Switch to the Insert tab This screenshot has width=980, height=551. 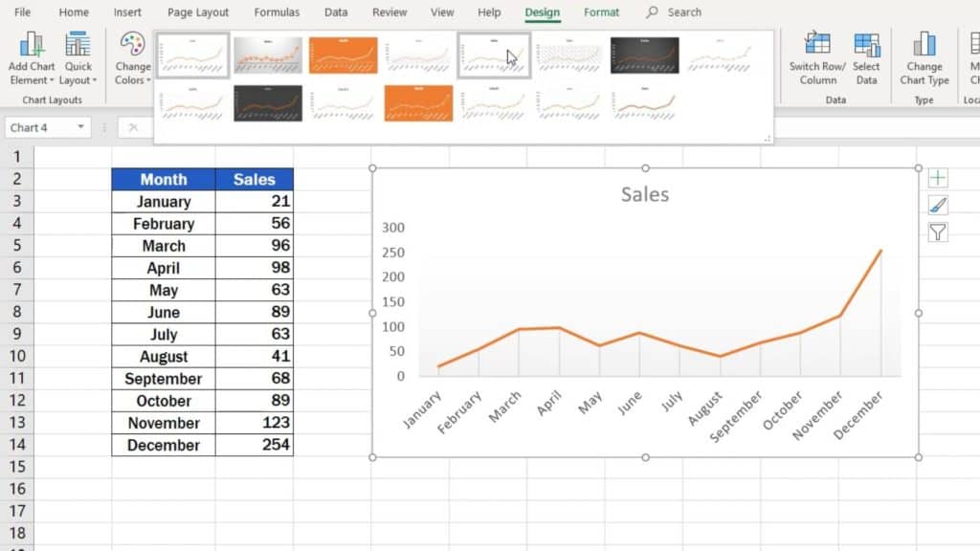[127, 11]
